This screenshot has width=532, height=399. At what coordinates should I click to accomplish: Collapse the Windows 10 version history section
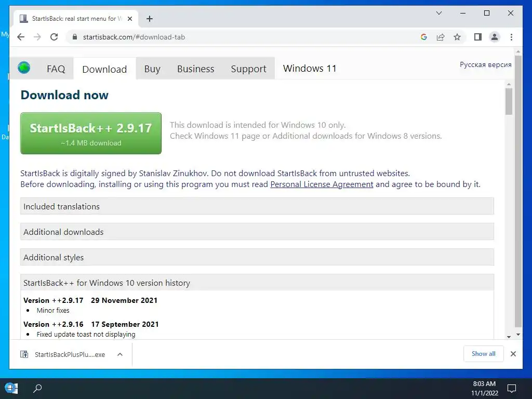point(257,283)
